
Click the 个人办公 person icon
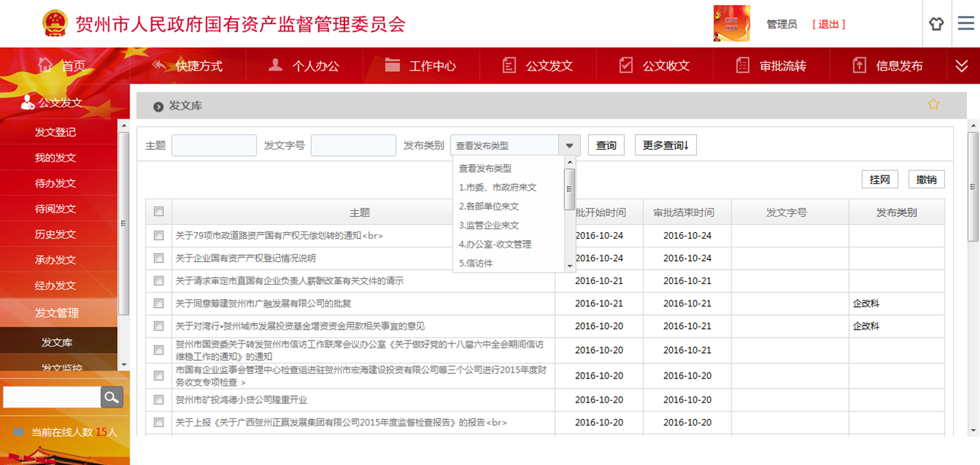click(275, 65)
